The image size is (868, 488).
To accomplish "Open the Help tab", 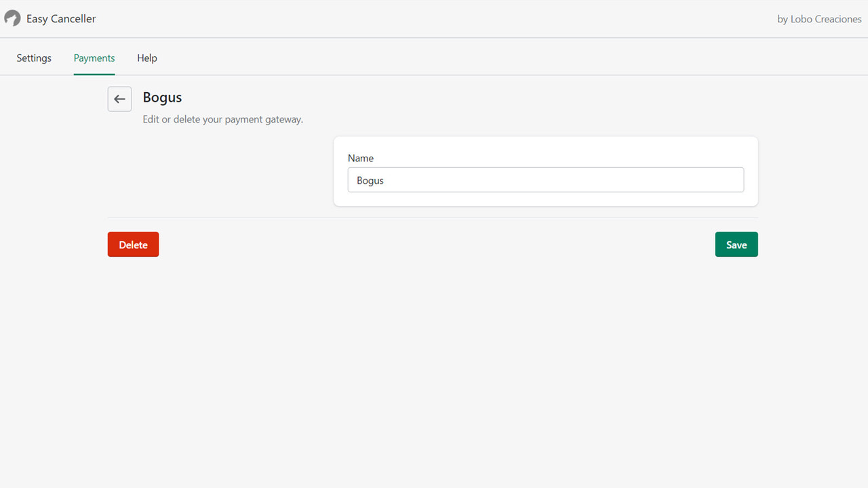I will tap(146, 58).
